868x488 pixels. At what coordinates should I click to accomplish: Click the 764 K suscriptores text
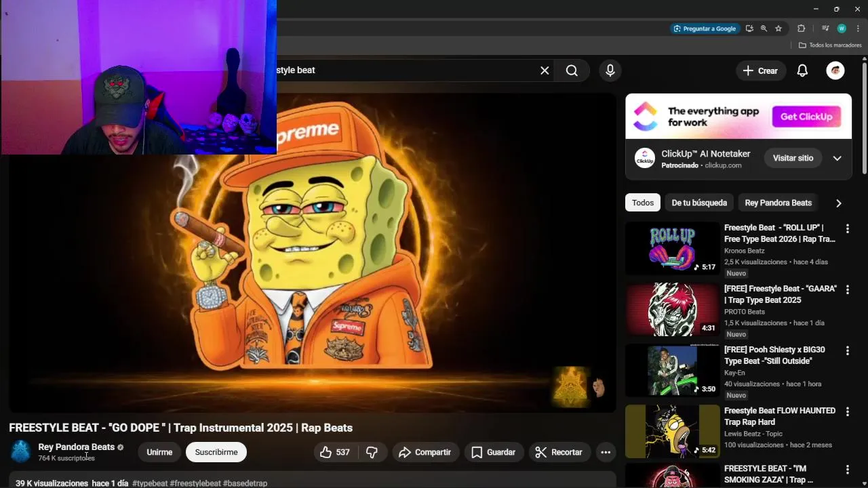point(66,458)
